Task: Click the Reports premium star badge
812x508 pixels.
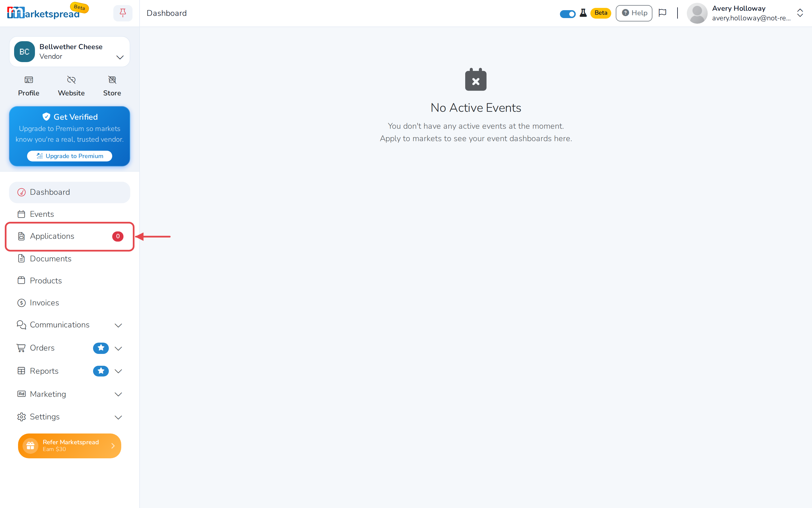Action: pos(101,371)
